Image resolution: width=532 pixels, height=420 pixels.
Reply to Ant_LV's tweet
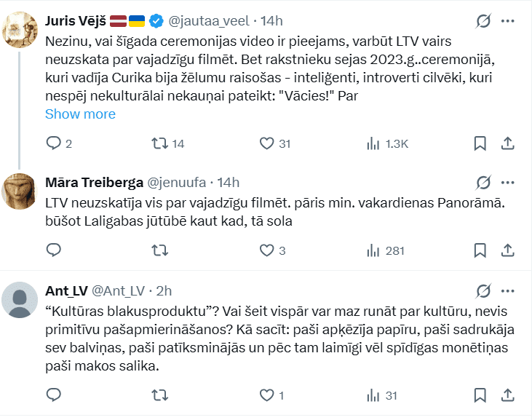click(x=53, y=395)
